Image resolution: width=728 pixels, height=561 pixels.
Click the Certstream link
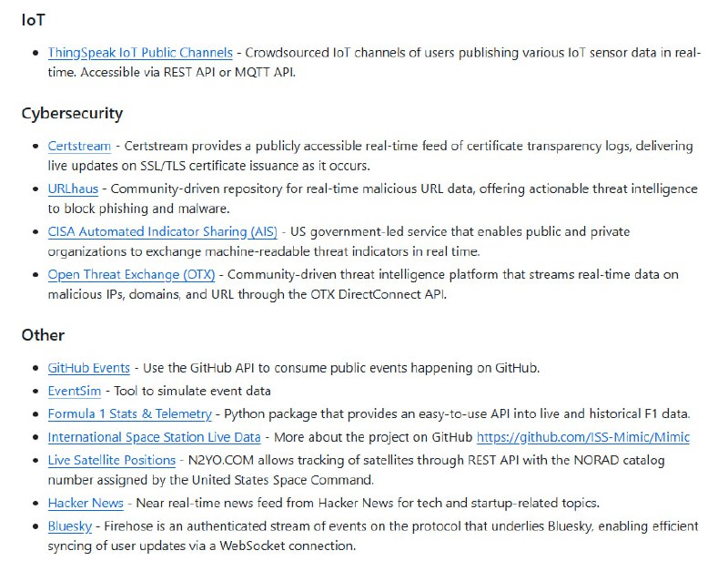click(79, 146)
